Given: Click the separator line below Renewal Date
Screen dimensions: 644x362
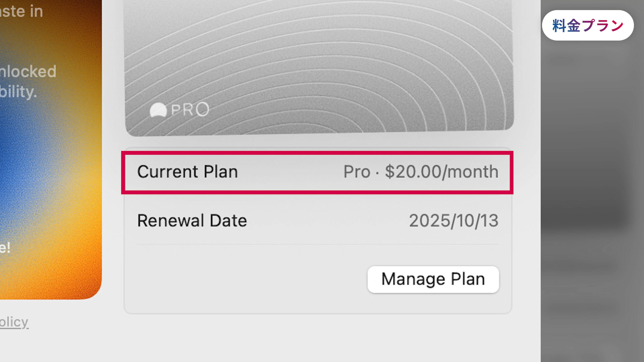Looking at the screenshot, I should (317, 244).
